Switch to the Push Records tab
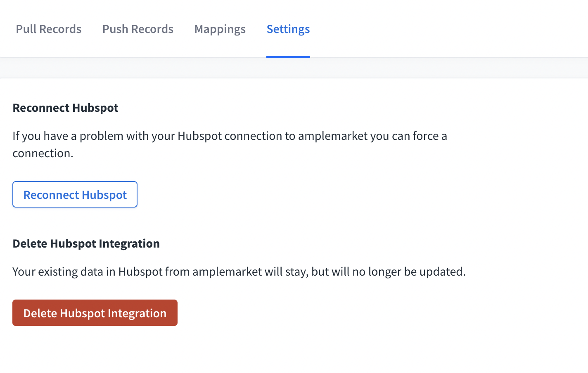This screenshot has width=588, height=373. pyautogui.click(x=138, y=29)
